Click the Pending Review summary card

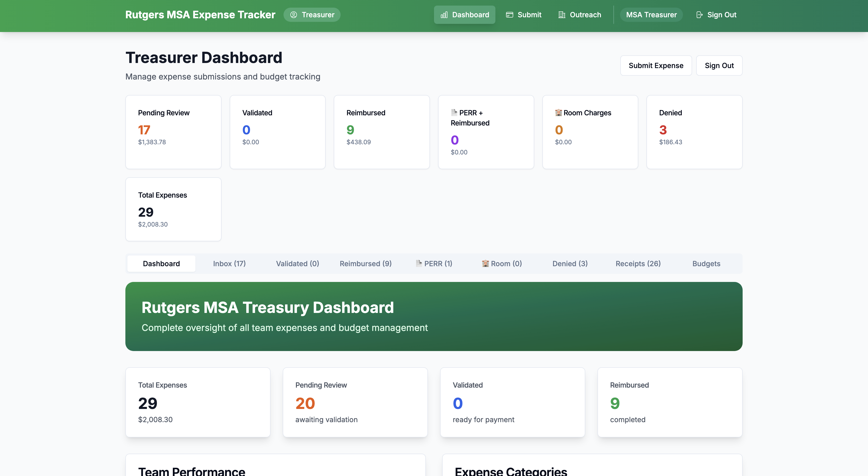(173, 132)
